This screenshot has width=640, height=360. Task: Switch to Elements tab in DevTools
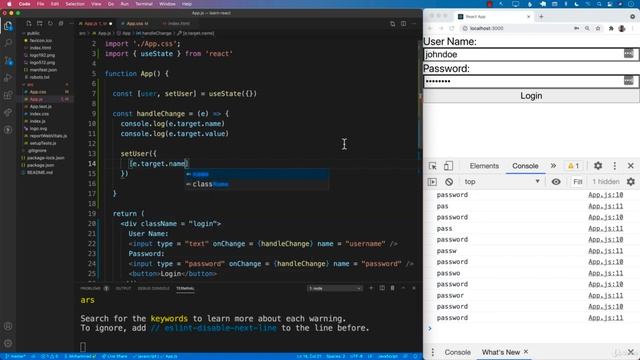click(x=484, y=166)
